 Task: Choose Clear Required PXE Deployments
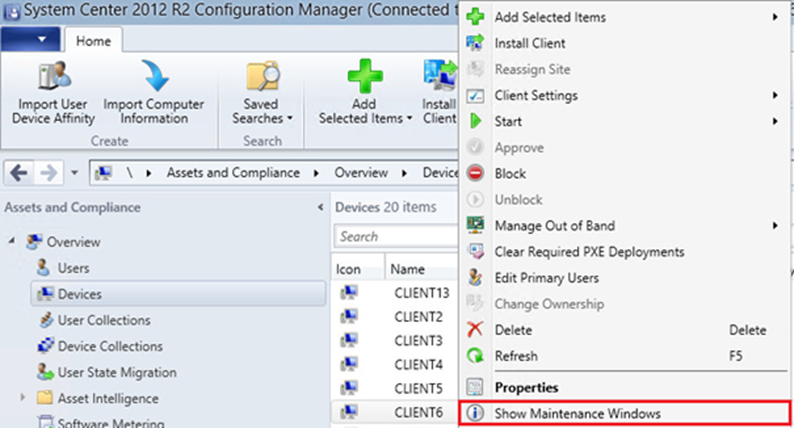point(625,252)
